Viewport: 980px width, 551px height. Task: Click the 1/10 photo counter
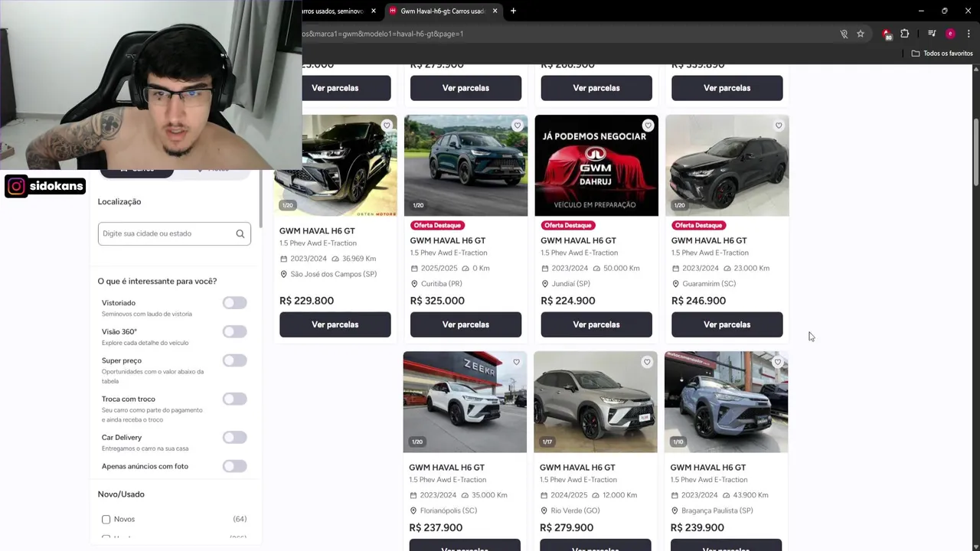coord(678,442)
